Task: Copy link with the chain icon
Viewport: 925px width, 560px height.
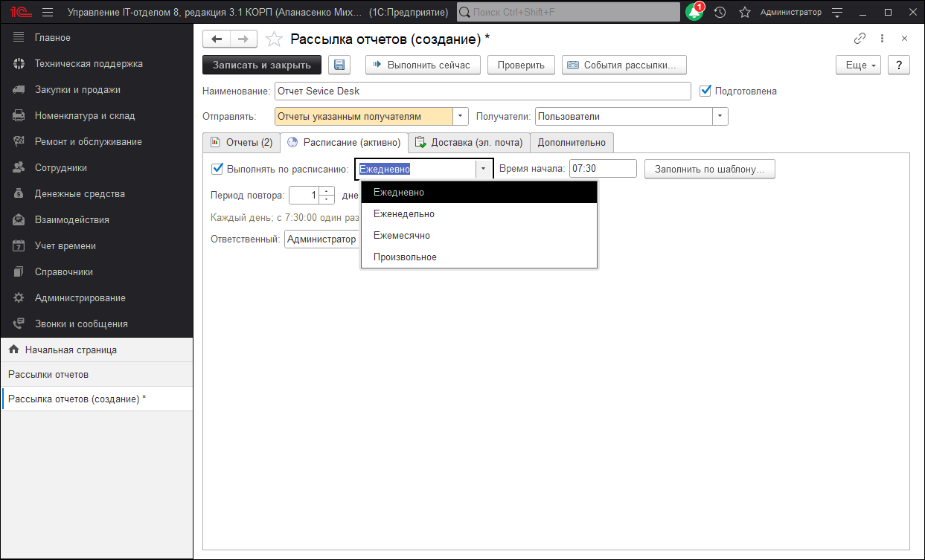Action: [x=860, y=39]
